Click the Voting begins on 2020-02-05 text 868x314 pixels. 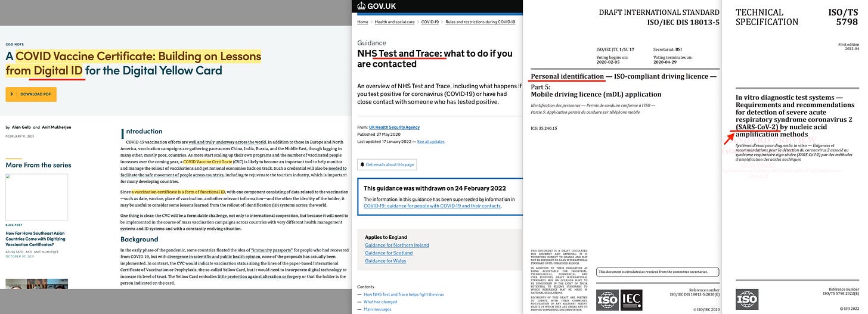point(614,59)
